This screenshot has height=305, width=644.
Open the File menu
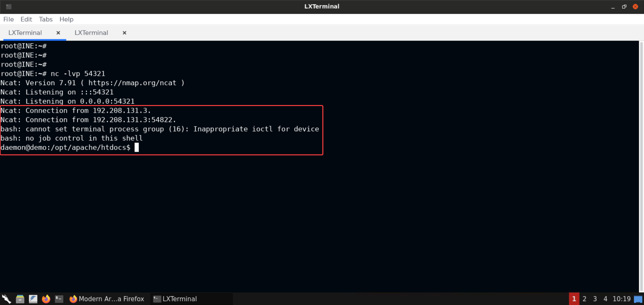pyautogui.click(x=8, y=19)
